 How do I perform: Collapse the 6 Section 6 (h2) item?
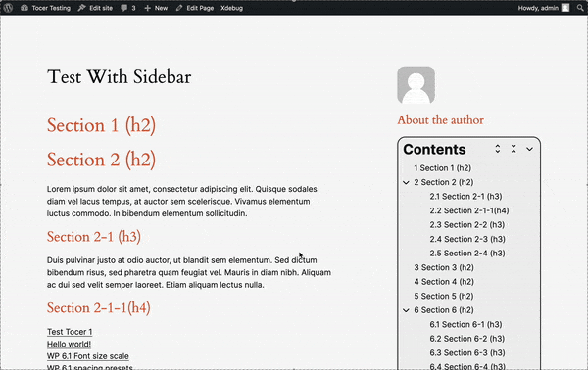point(406,310)
